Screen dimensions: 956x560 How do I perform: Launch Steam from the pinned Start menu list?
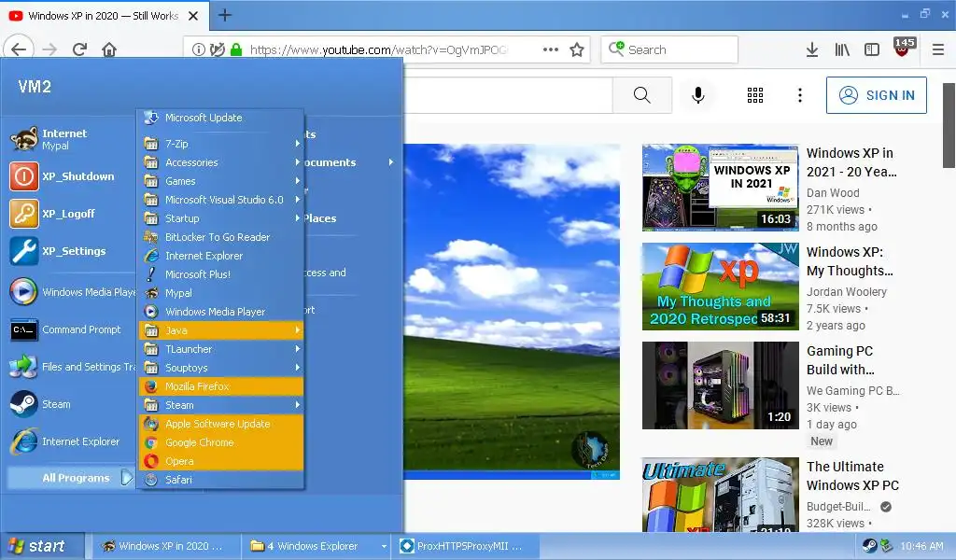[40, 404]
